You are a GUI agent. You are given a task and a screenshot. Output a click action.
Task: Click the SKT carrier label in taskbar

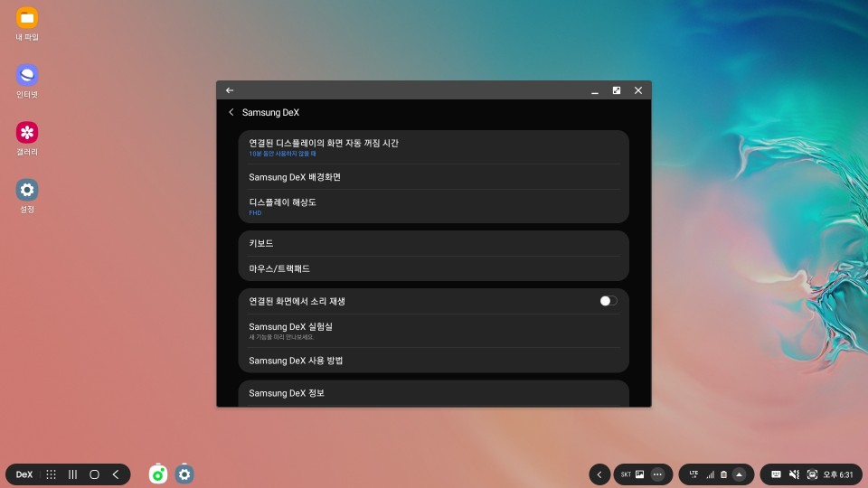[626, 474]
